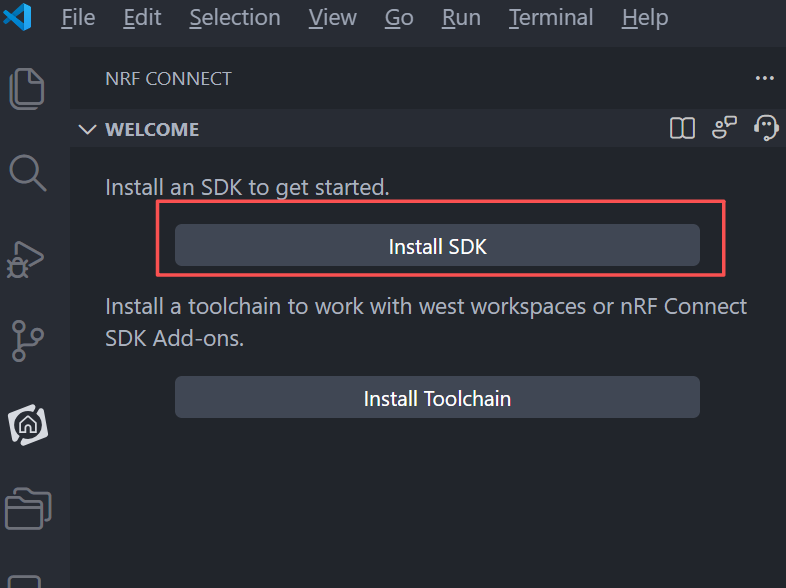Open the NRF Connect more actions ellipsis
This screenshot has width=786, height=588.
coord(764,78)
